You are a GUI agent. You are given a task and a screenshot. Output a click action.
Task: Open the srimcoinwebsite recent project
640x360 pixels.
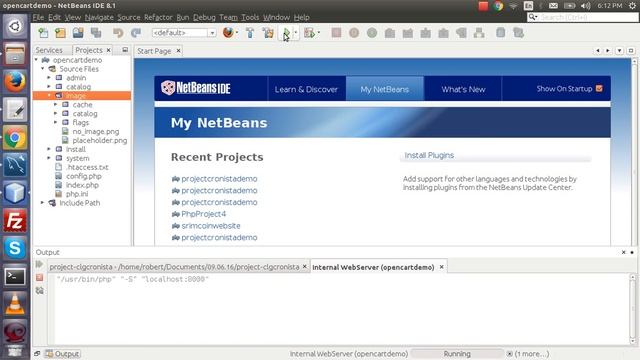tap(211, 226)
